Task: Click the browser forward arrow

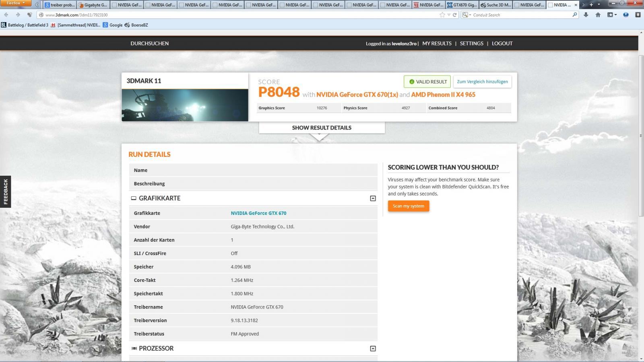Action: [x=18, y=15]
